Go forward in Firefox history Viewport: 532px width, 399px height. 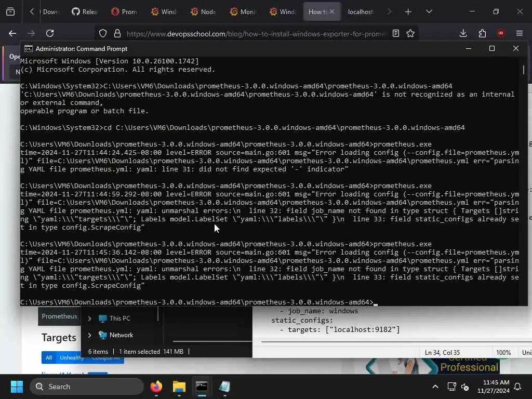tap(31, 33)
